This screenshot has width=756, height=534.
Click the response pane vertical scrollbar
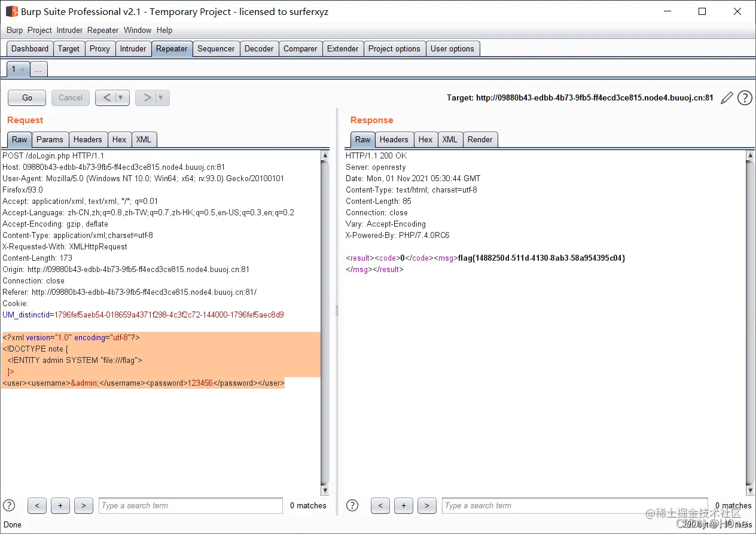751,323
